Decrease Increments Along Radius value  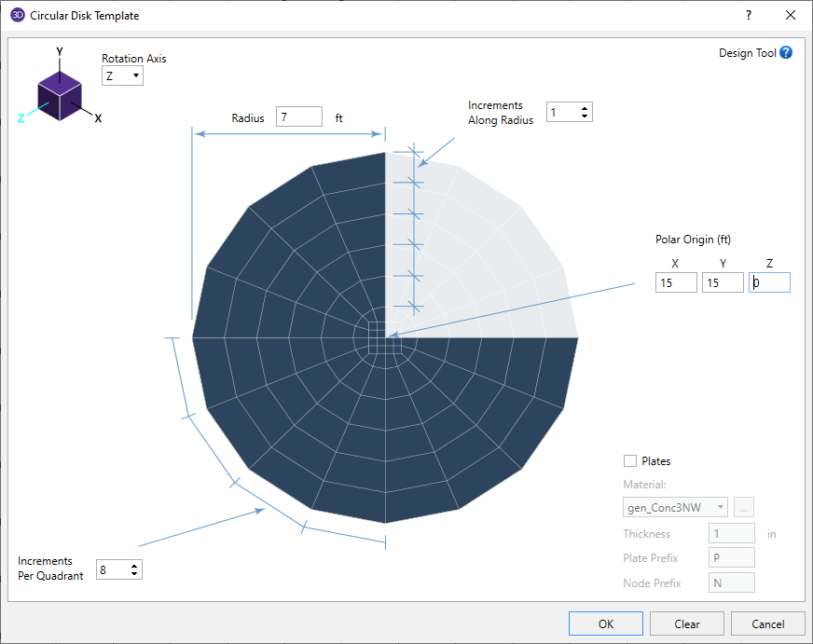tap(585, 116)
